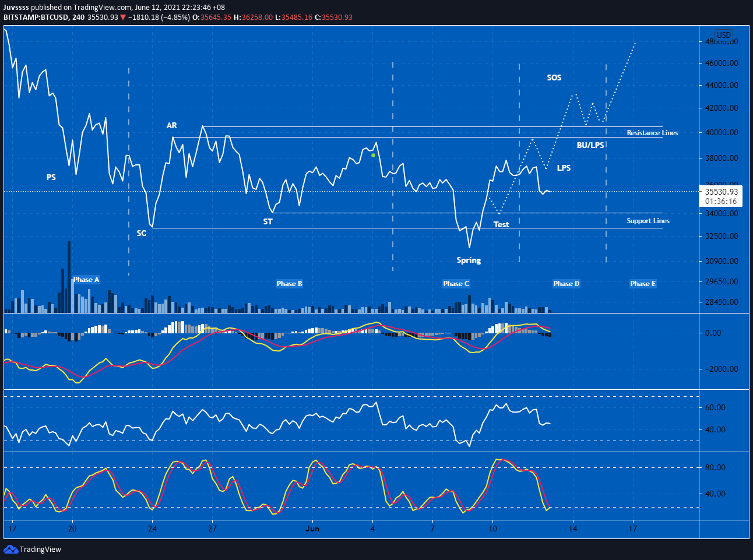Select the BITSTAMP:BTCUSD symbol title
753x560 pixels.
point(35,17)
